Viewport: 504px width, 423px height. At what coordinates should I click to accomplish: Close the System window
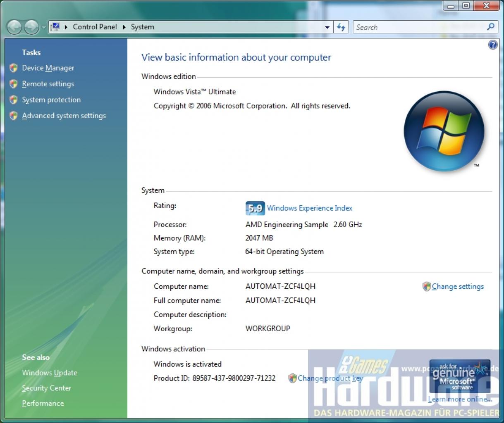point(486,6)
